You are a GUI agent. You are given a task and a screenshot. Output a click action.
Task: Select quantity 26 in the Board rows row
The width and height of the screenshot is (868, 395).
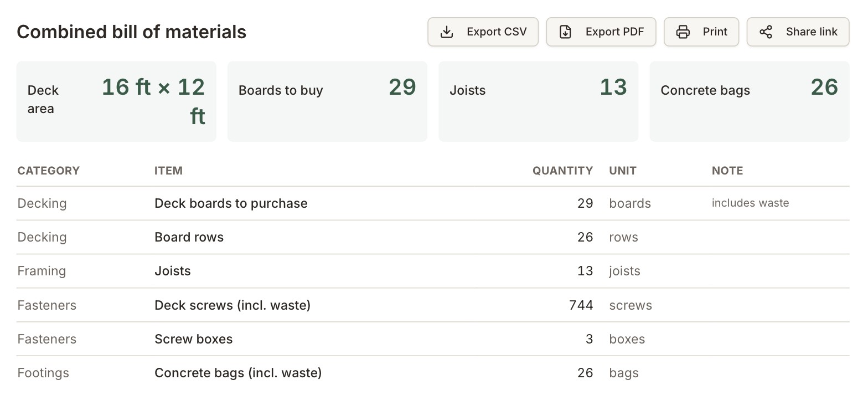tap(585, 237)
